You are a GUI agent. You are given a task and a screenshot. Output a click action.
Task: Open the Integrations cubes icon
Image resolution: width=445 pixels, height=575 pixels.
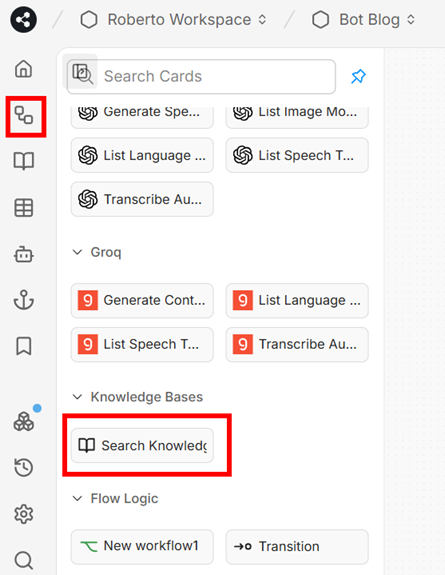point(23,421)
